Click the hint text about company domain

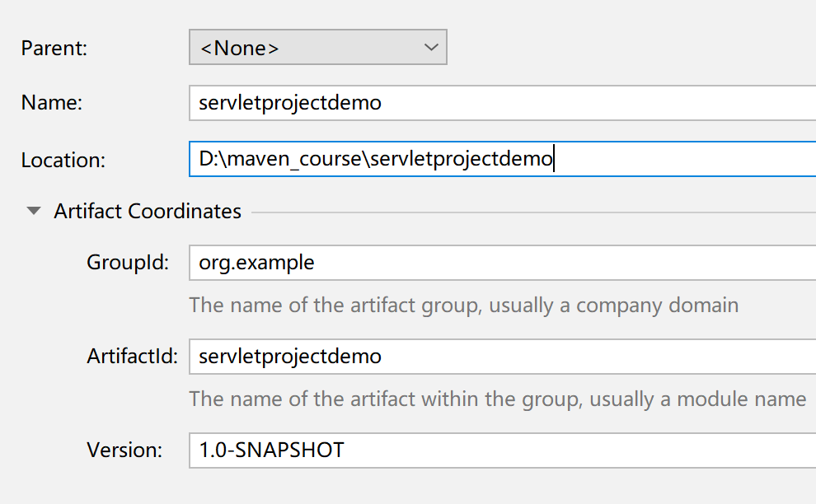(x=463, y=306)
